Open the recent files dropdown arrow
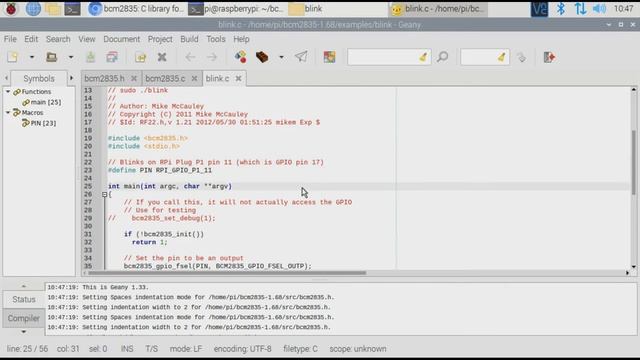640x360 pixels. click(70, 57)
